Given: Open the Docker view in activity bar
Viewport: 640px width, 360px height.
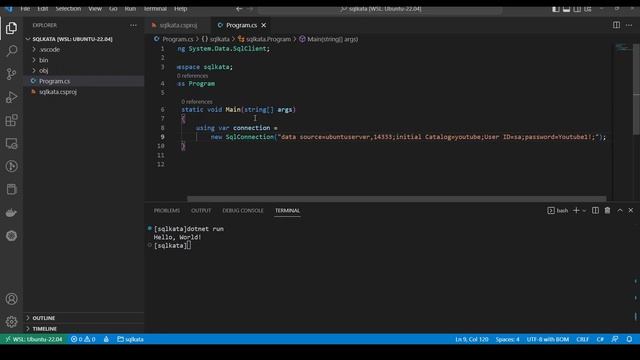Looking at the screenshot, I should pos(11,213).
